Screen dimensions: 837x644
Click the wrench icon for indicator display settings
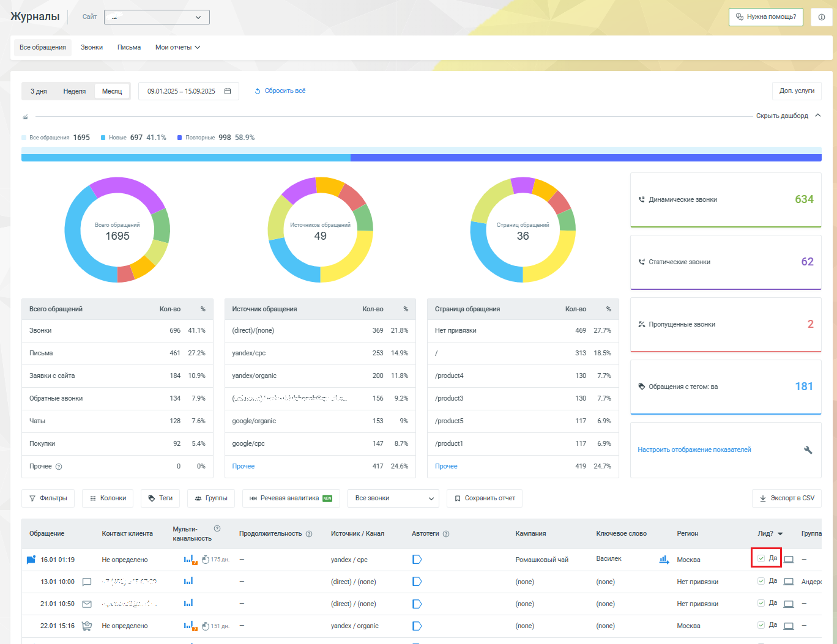[808, 450]
